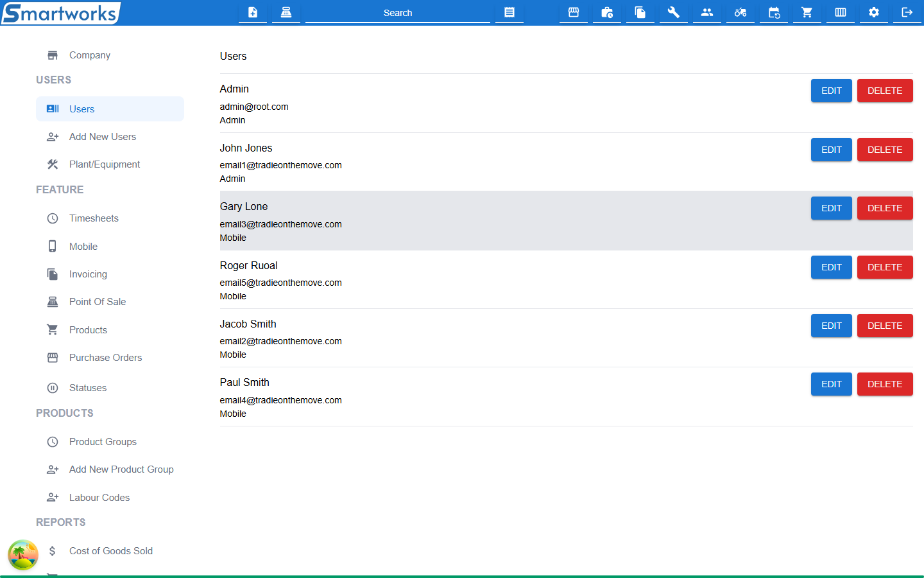The width and height of the screenshot is (924, 578).
Task: Click the list/notes icon beside Search
Action: pos(509,12)
